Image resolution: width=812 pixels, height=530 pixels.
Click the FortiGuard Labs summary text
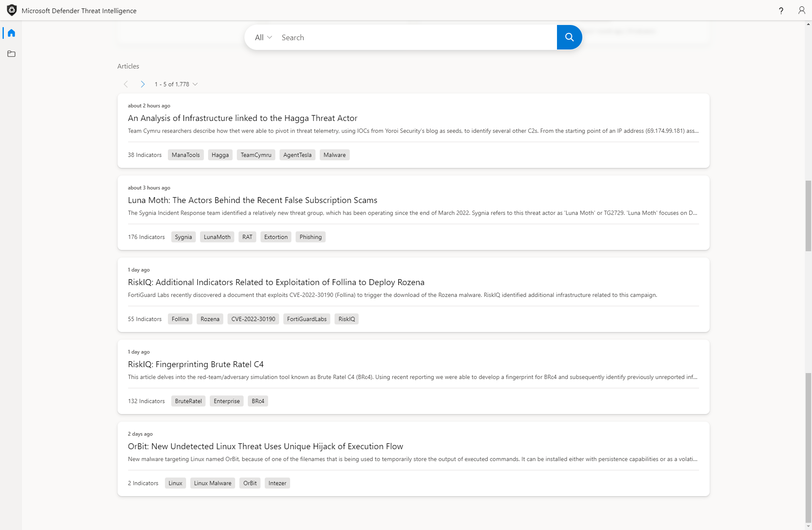point(392,295)
